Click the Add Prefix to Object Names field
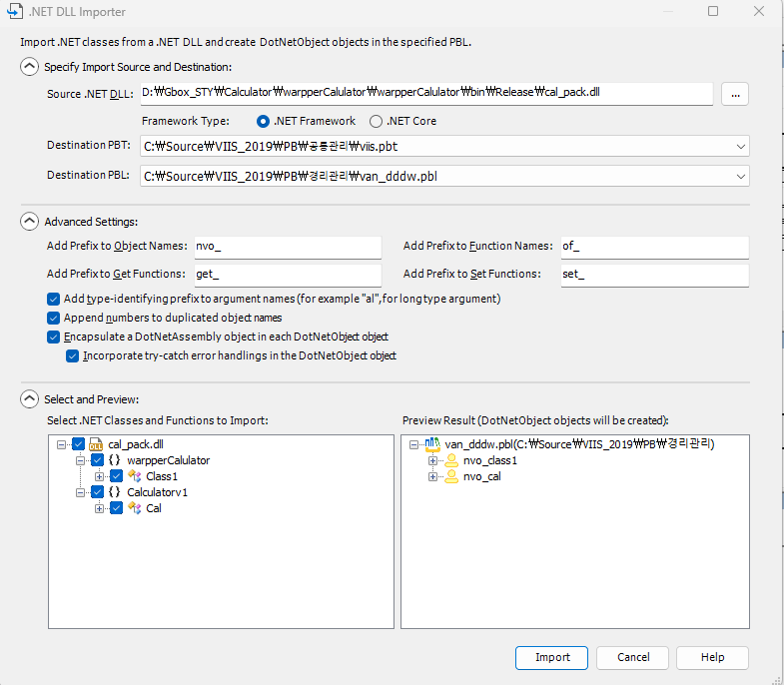784x685 pixels. [x=288, y=247]
